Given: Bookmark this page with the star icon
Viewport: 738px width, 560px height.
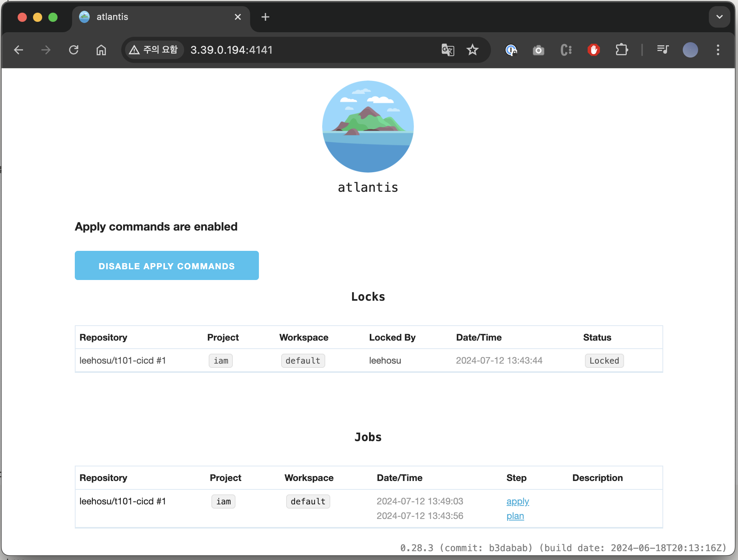Looking at the screenshot, I should tap(473, 50).
